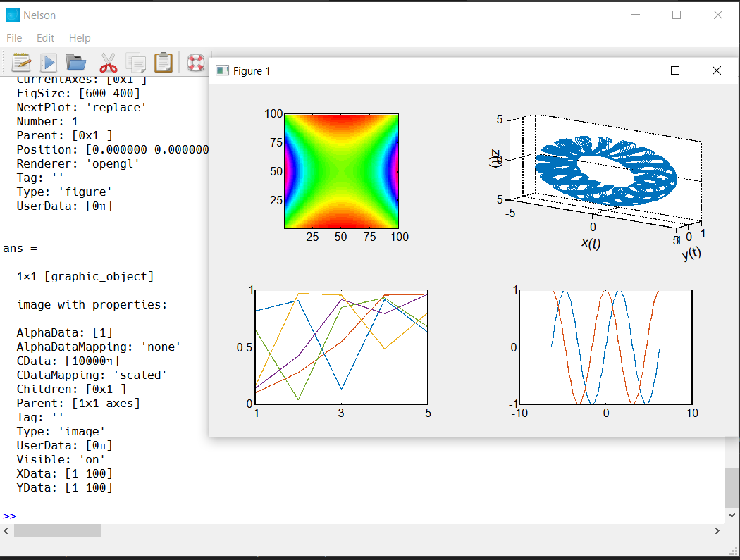
Task: Click the Figure 1 window icon
Action: tap(222, 70)
